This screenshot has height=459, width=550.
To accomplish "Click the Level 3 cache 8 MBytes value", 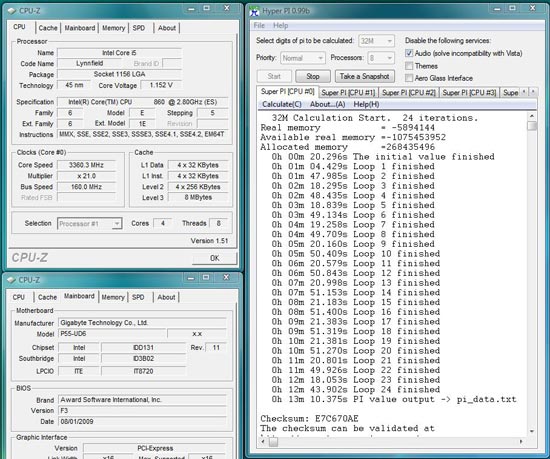I will 198,197.
